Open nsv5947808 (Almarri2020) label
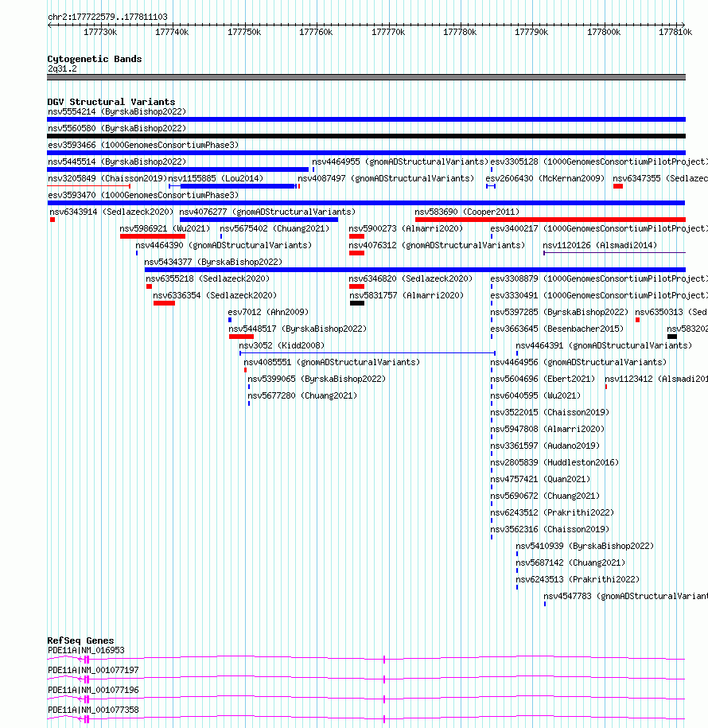The height and width of the screenshot is (728, 708). 548,430
